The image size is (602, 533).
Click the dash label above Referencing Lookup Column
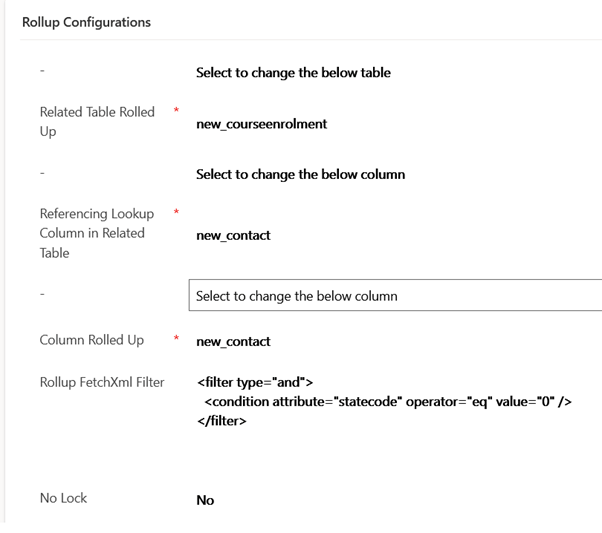point(42,175)
